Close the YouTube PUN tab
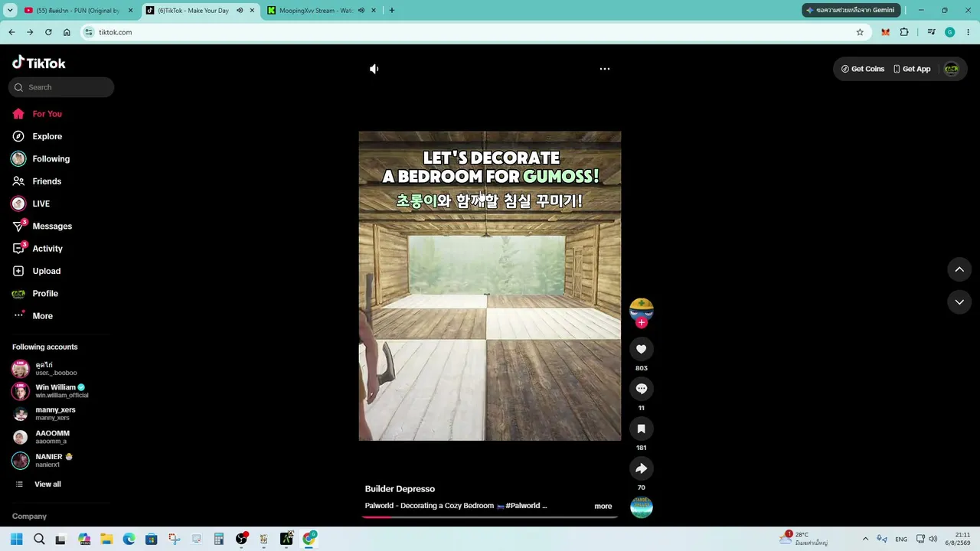The width and height of the screenshot is (980, 551). pos(130,11)
